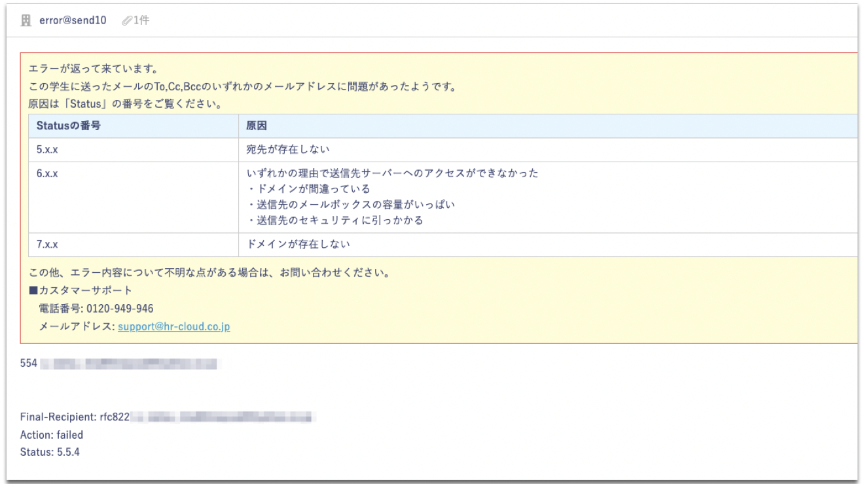Click the Statusの番号 column header

tap(69, 126)
